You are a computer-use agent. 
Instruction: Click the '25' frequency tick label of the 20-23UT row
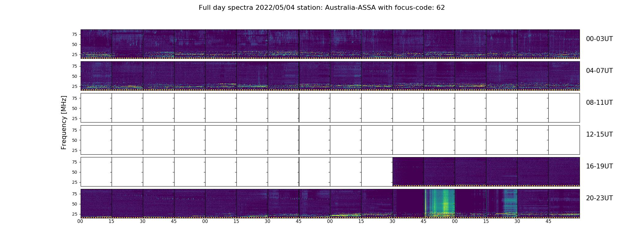coord(75,214)
